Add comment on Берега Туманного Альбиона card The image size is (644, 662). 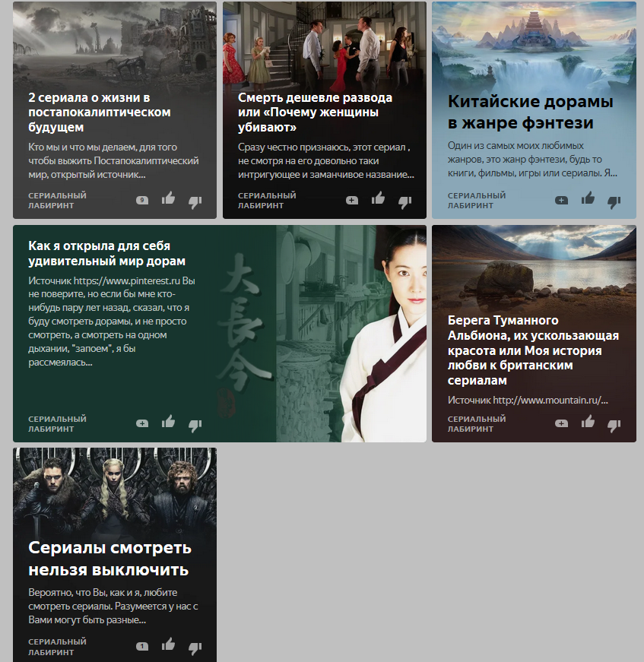[x=561, y=423]
